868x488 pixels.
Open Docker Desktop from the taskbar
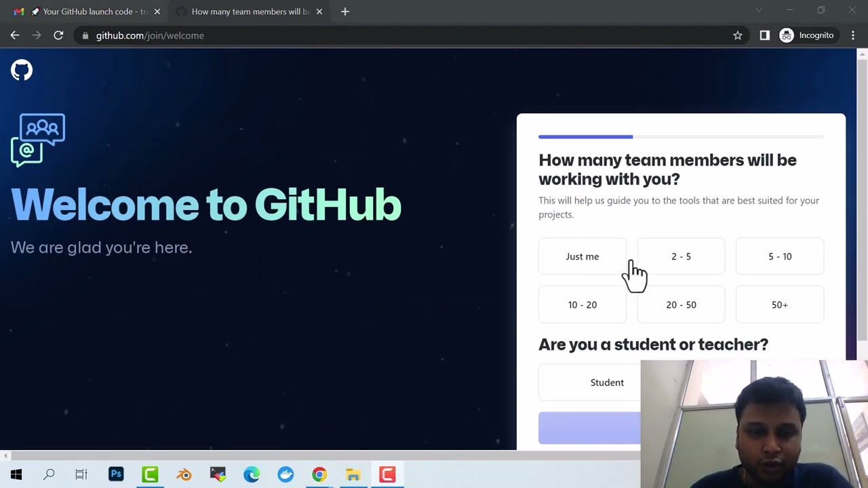click(285, 474)
